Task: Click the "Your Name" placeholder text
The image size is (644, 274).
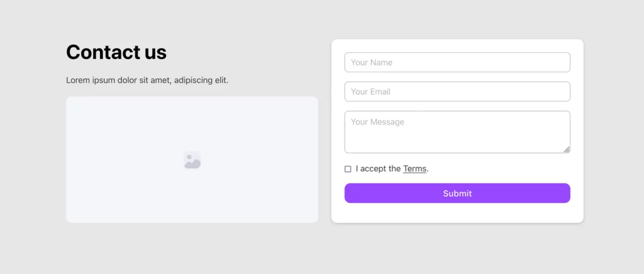Action: tap(372, 62)
